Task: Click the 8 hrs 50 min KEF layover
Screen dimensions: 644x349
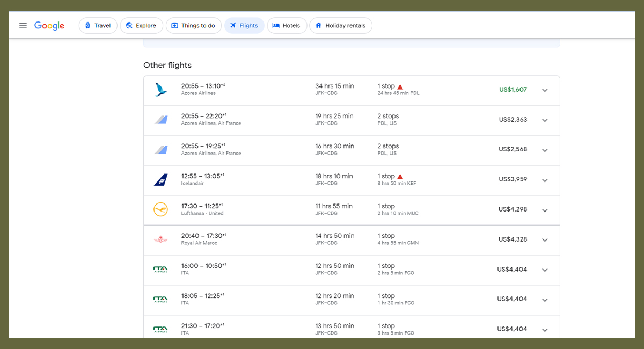Action: tap(397, 184)
